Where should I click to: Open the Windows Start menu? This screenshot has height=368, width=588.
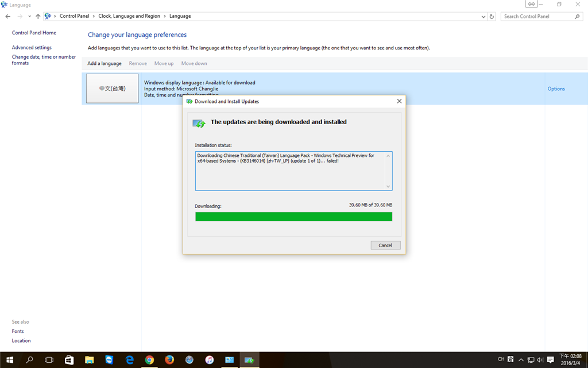(x=10, y=360)
